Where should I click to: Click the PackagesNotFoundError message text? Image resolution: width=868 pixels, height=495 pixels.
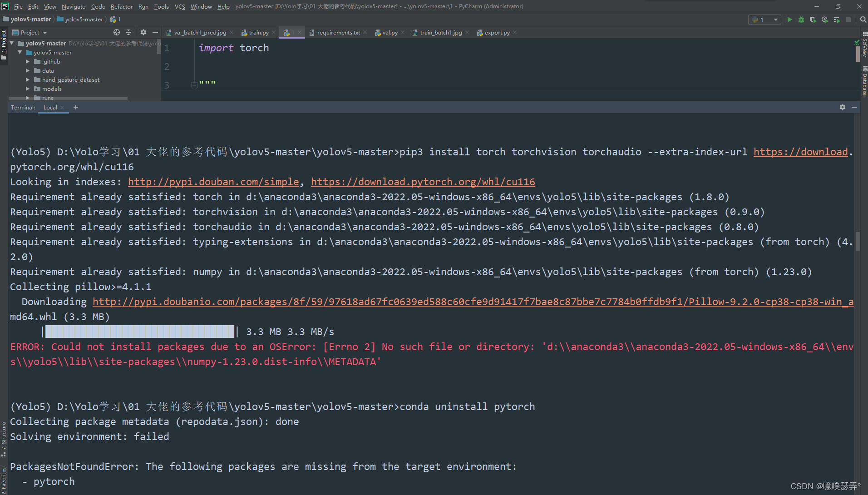(x=263, y=466)
